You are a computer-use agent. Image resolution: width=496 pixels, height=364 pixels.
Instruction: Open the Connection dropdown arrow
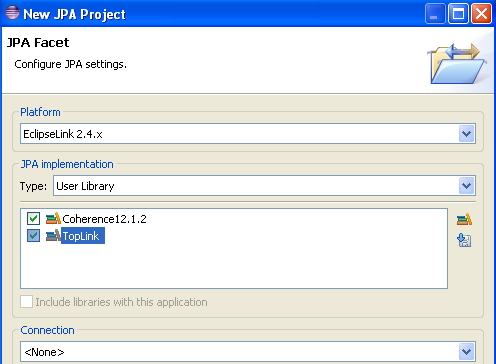coord(466,352)
